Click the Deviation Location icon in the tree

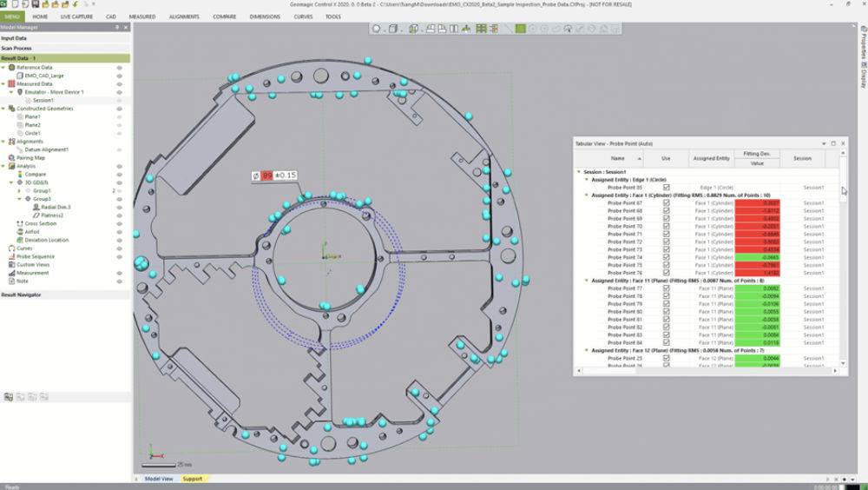click(19, 240)
